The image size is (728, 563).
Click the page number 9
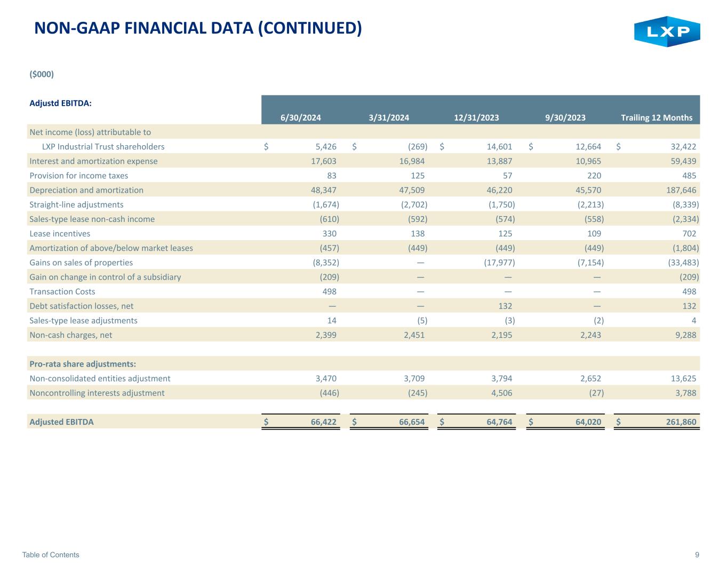tap(697, 554)
